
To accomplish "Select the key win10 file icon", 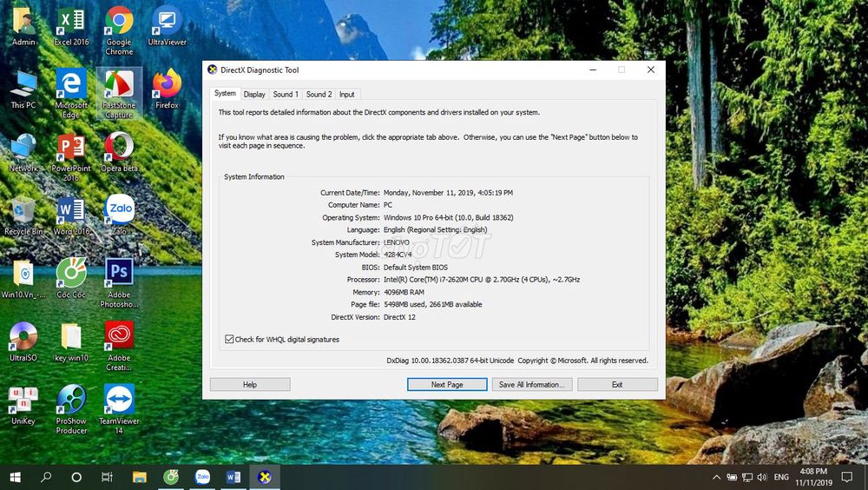I will [x=71, y=342].
